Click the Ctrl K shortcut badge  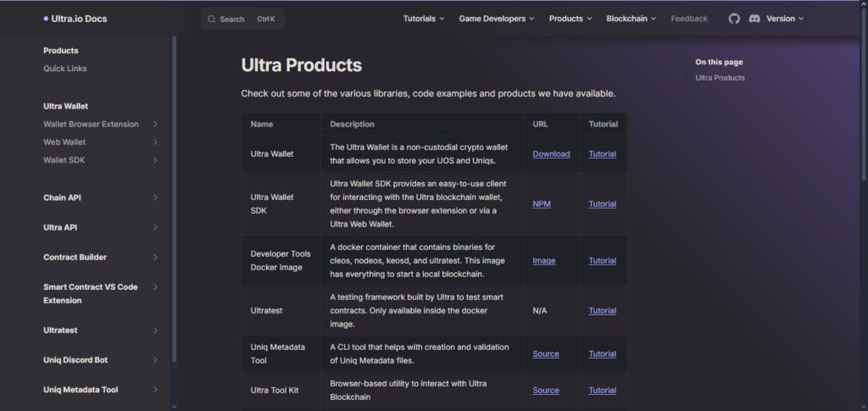point(265,19)
